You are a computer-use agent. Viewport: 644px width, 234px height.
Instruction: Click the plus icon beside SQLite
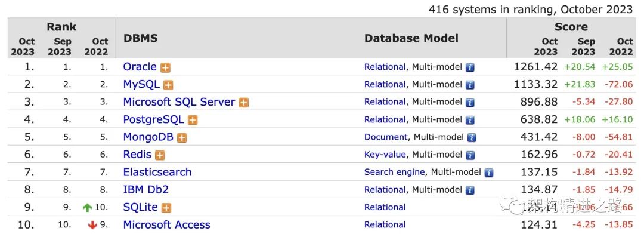166,208
